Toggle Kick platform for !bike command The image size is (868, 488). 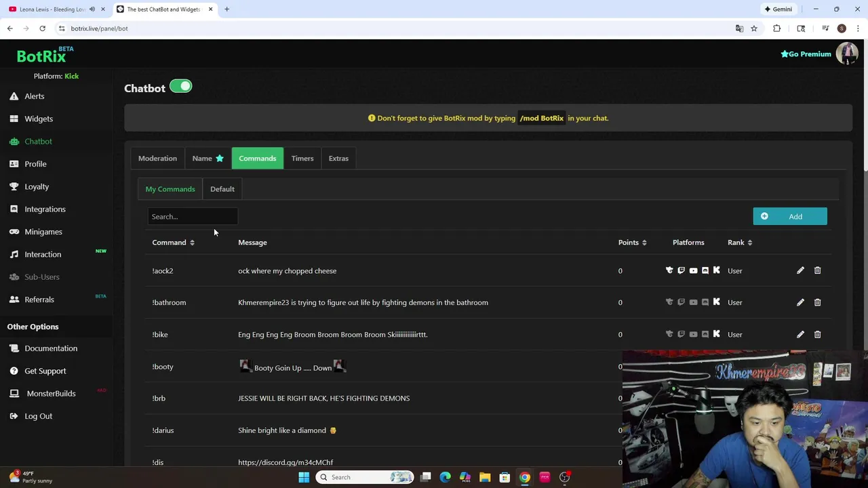click(x=716, y=334)
